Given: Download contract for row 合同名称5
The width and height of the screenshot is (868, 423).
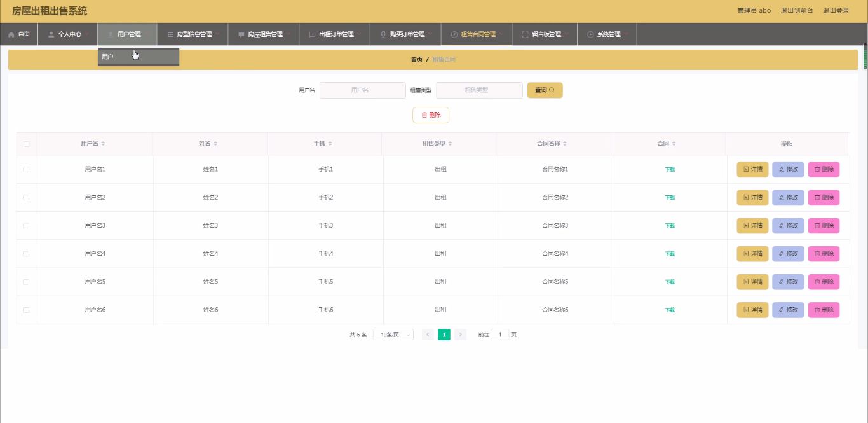Looking at the screenshot, I should coord(670,282).
